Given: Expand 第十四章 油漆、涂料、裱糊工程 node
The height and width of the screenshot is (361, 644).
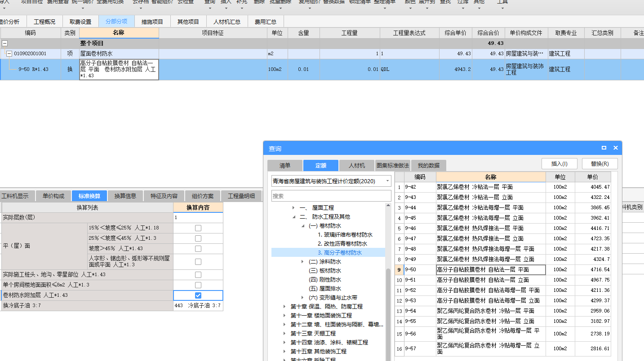Looking at the screenshot, I should 284,343.
